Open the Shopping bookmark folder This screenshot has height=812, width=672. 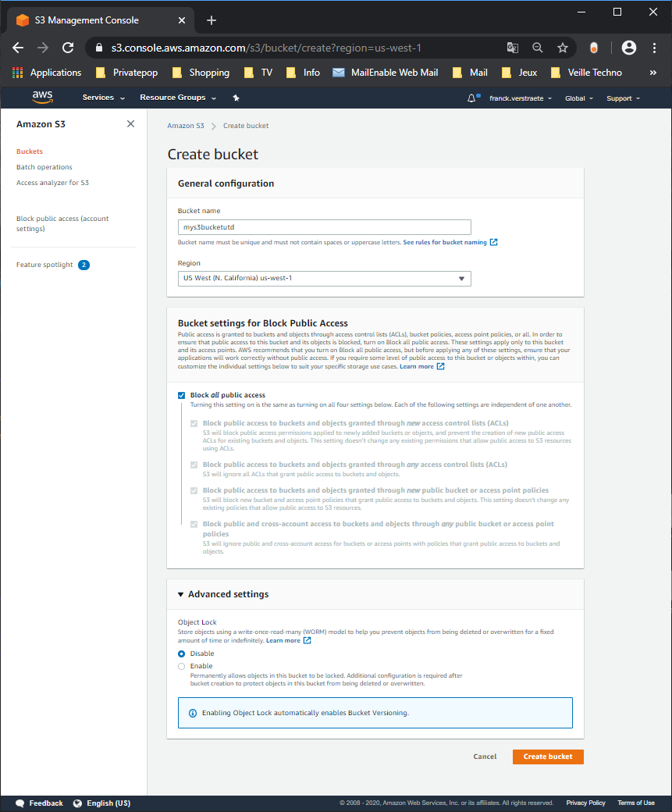201,73
